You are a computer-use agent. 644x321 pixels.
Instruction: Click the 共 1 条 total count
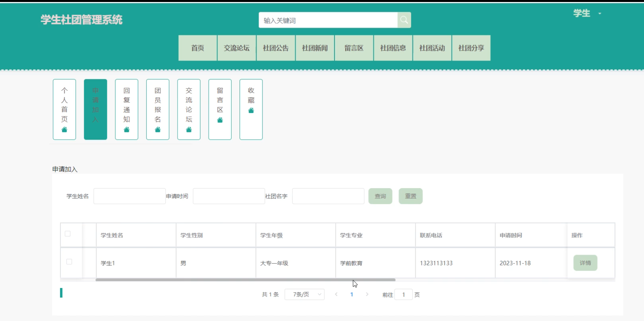[270, 294]
